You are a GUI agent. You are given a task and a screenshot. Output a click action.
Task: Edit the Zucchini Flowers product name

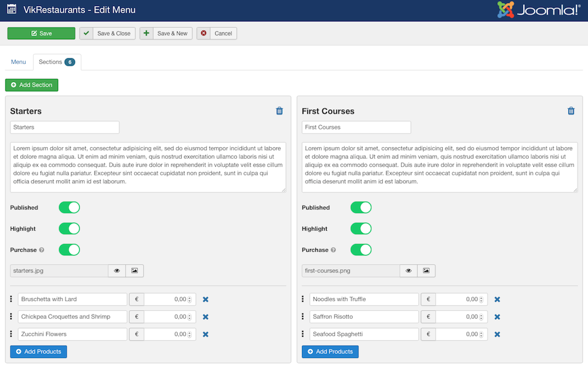[72, 334]
